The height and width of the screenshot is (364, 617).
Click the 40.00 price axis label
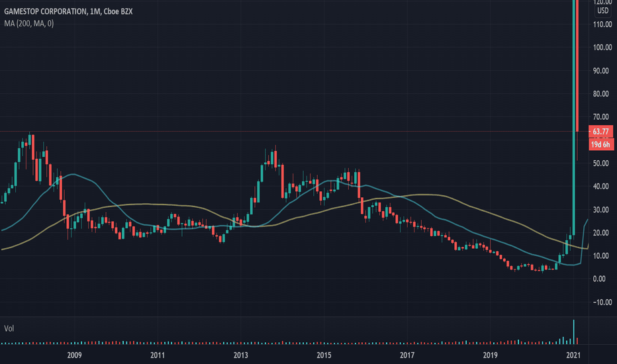[601, 186]
